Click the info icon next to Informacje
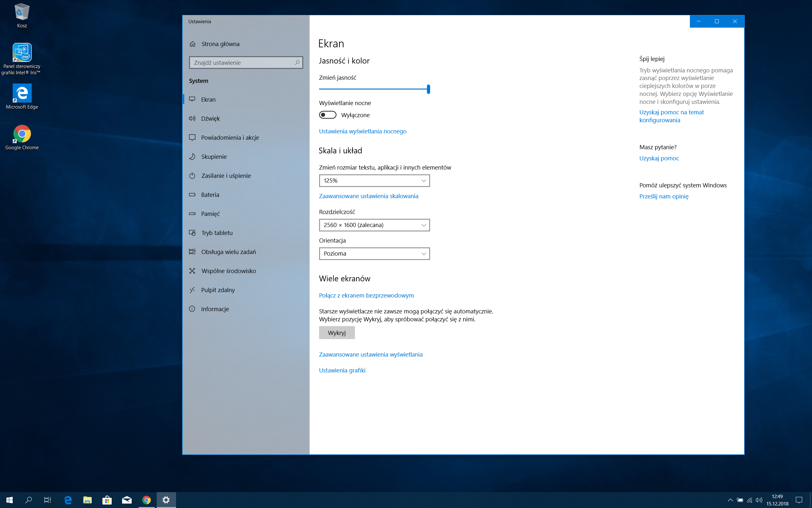 [x=192, y=309]
